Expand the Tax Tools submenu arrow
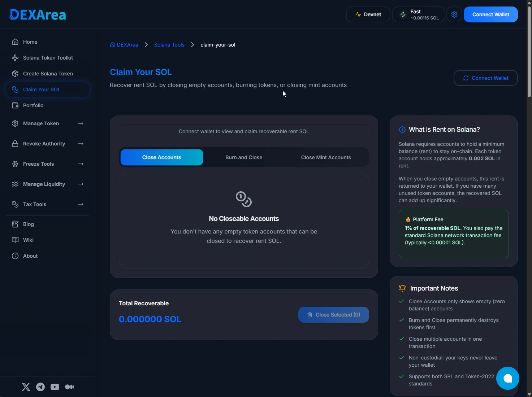The height and width of the screenshot is (397, 532). (x=81, y=204)
